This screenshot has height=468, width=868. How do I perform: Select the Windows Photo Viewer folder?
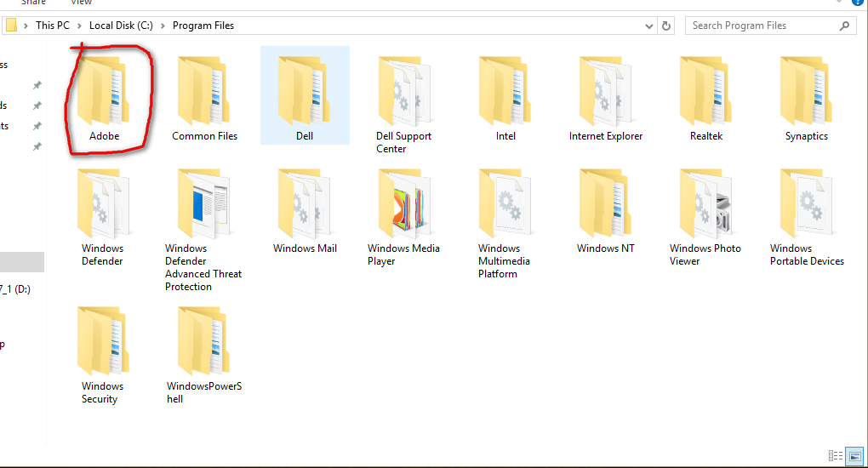coord(706,204)
